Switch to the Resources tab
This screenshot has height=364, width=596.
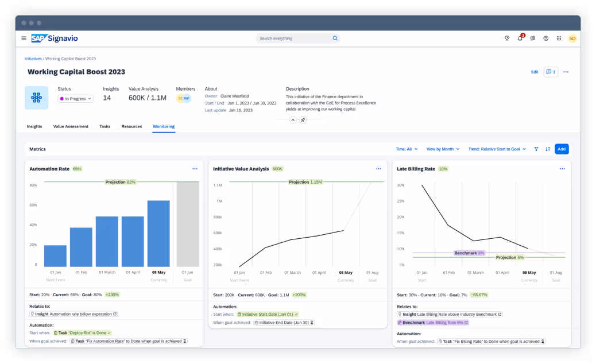pyautogui.click(x=131, y=126)
